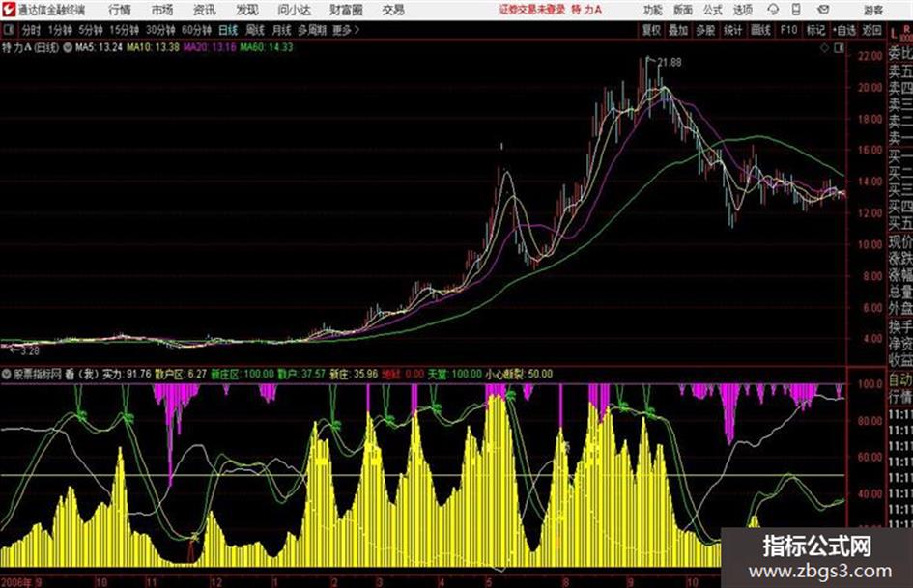Screen dimensions: 913x588
Task: Open the mobile phone icon in title bar
Action: (796, 10)
